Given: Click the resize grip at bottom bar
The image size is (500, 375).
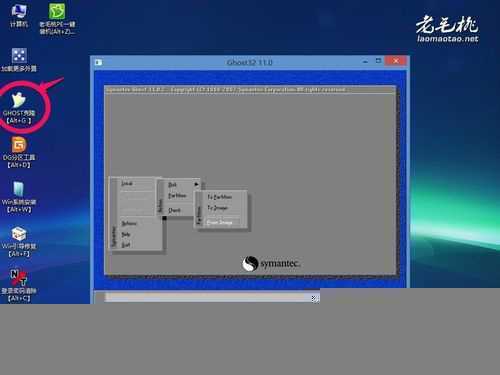Looking at the screenshot, I should [315, 298].
